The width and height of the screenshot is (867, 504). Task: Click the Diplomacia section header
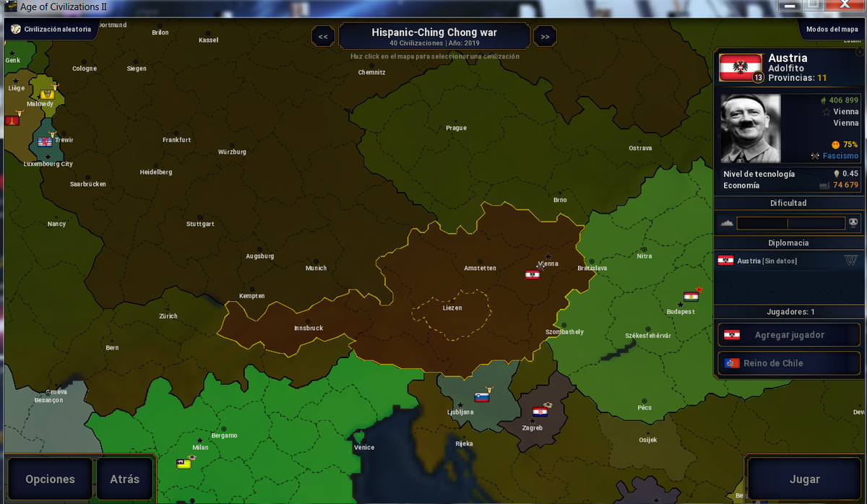[x=789, y=243]
